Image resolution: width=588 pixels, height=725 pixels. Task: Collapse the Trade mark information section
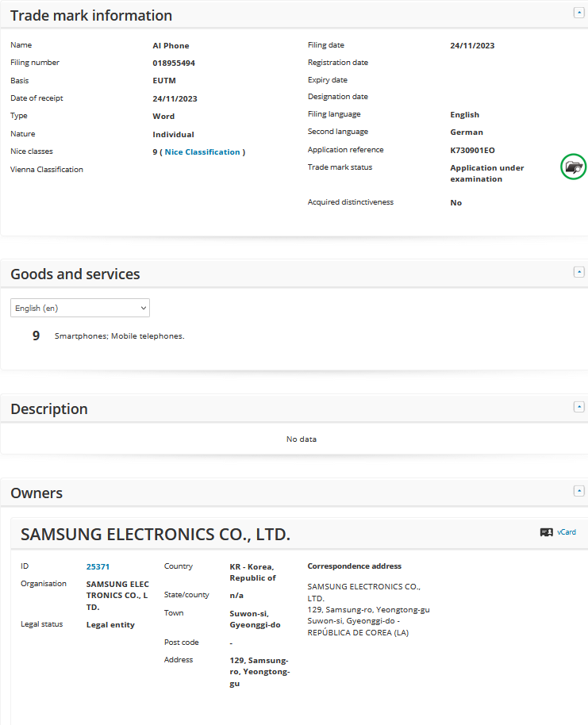point(578,13)
